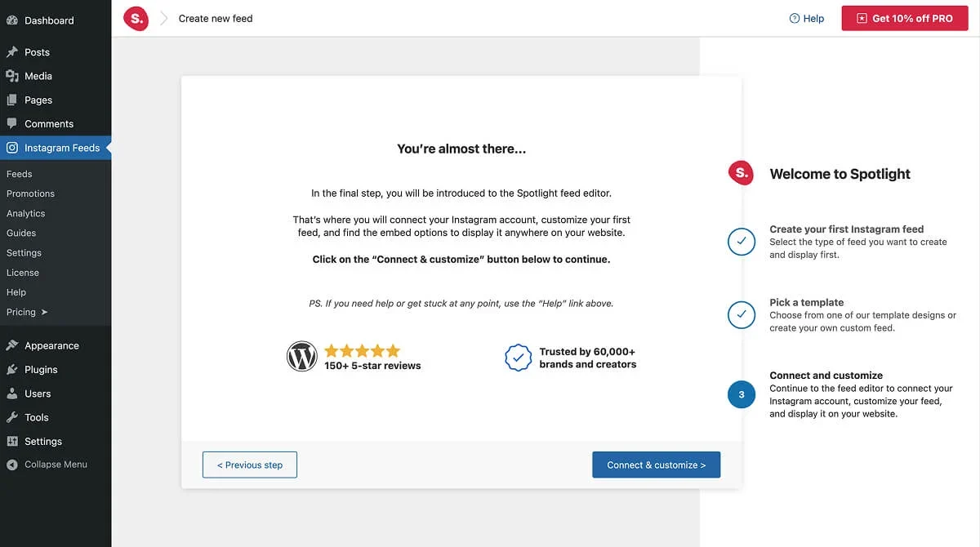980x547 pixels.
Task: Open the Dashboard menu item
Action: (x=56, y=20)
